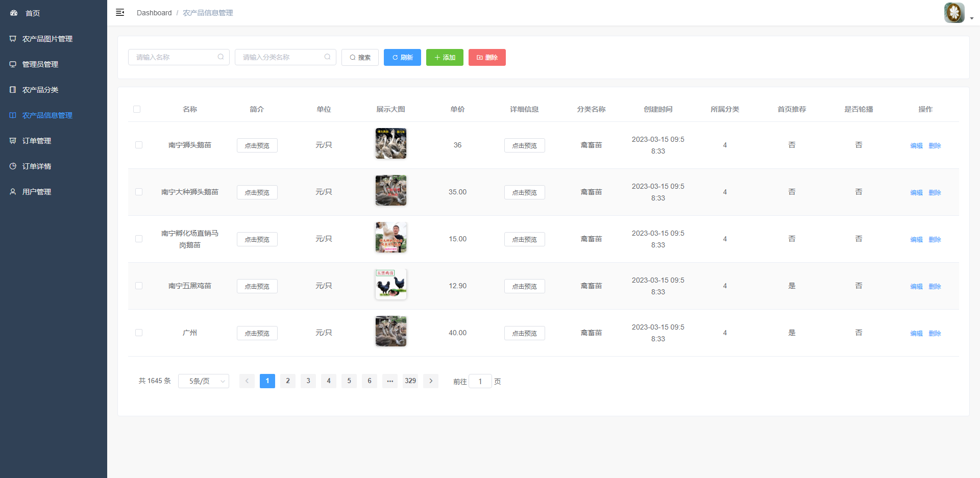Click the search icon in 请输入名称 field
Screen dimensions: 980x478
(220, 57)
